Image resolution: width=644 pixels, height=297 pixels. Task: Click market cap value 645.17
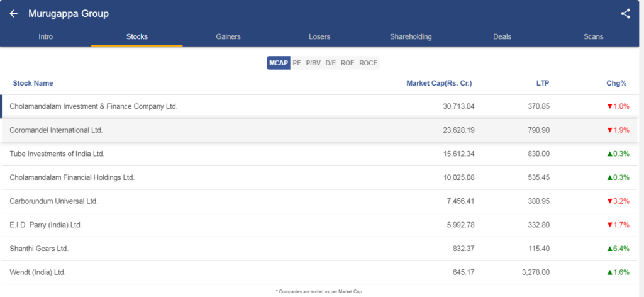pyautogui.click(x=465, y=272)
